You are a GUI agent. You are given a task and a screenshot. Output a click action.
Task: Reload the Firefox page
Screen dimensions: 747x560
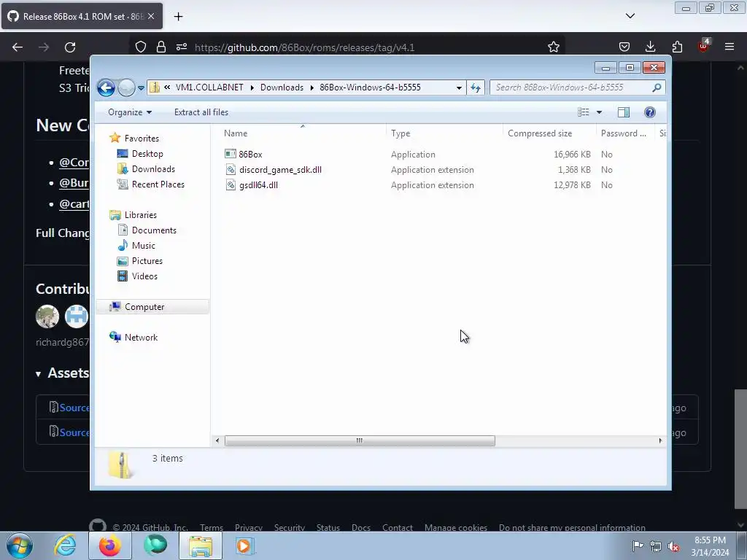coord(70,47)
